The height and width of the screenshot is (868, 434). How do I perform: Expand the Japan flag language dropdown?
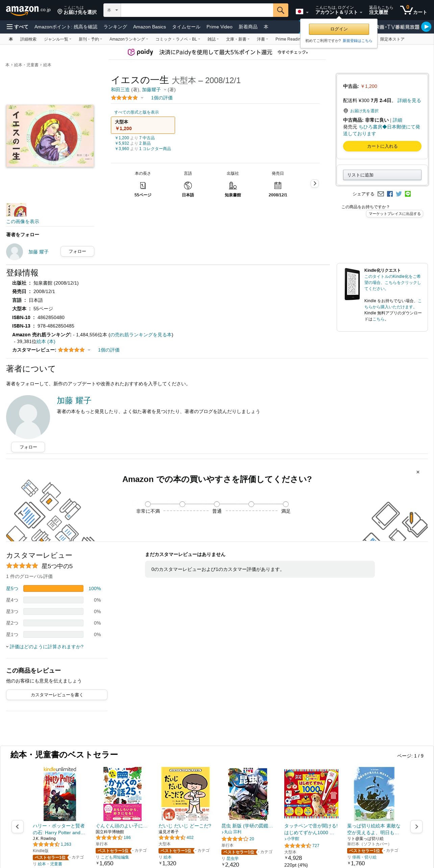click(302, 12)
